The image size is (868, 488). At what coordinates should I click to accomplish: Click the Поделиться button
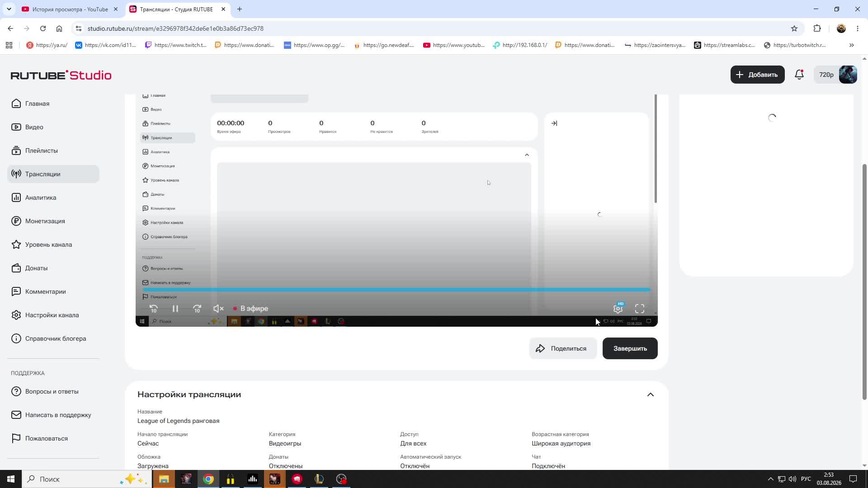(x=563, y=348)
